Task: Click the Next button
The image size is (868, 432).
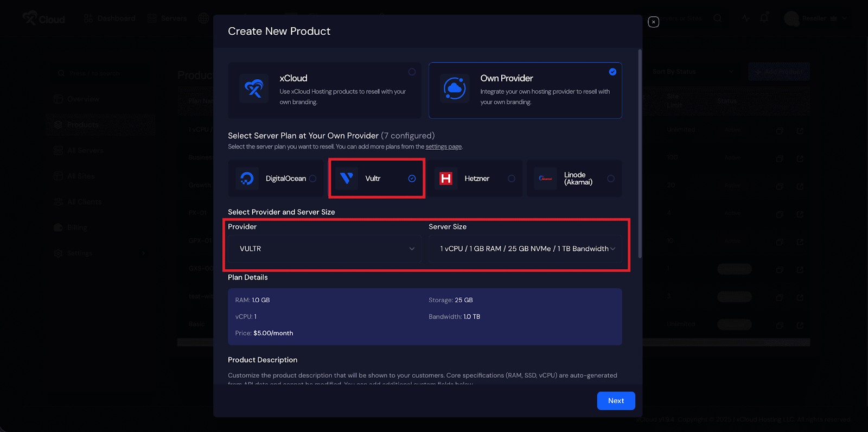Action: [x=616, y=401]
